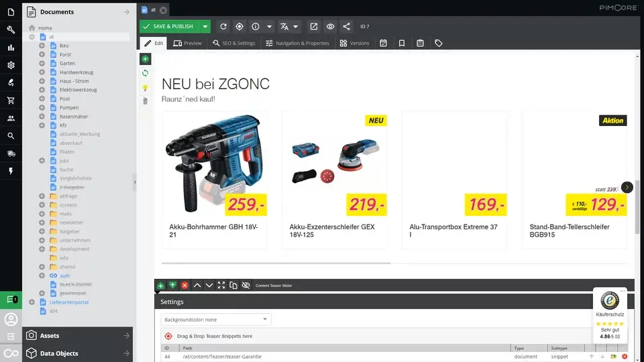Go to next teaser slide arrow
The width and height of the screenshot is (644, 362).
[x=627, y=187]
